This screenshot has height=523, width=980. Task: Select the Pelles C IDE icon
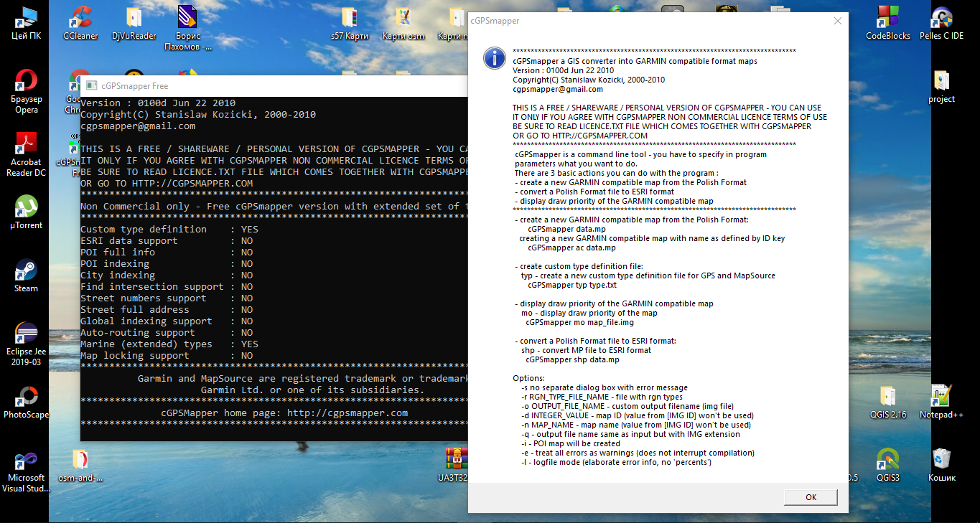click(941, 24)
